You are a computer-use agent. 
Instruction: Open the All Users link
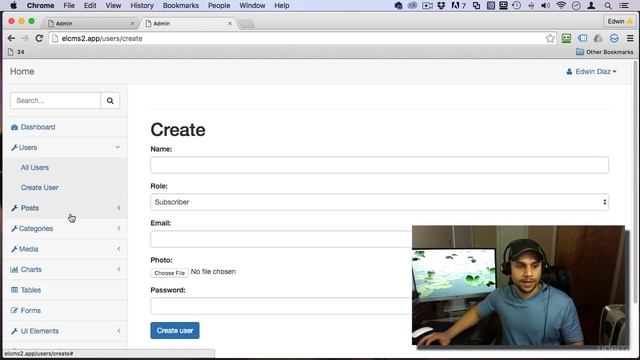coord(35,167)
